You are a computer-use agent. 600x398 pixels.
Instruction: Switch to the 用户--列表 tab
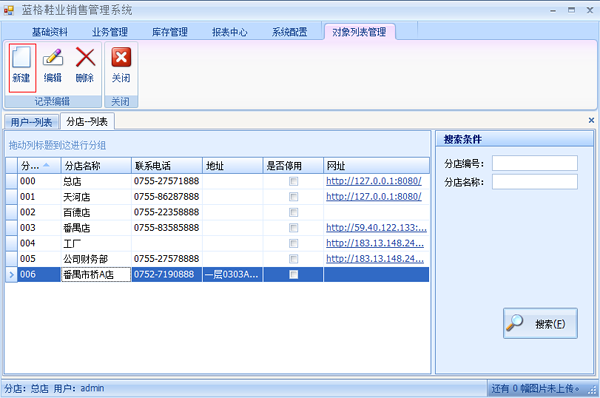(31, 122)
